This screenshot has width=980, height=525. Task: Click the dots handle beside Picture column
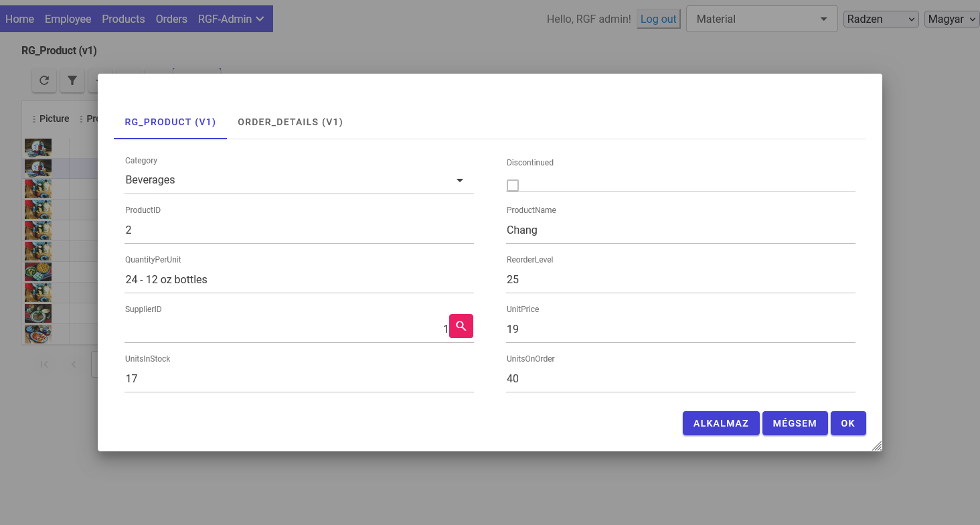34,119
